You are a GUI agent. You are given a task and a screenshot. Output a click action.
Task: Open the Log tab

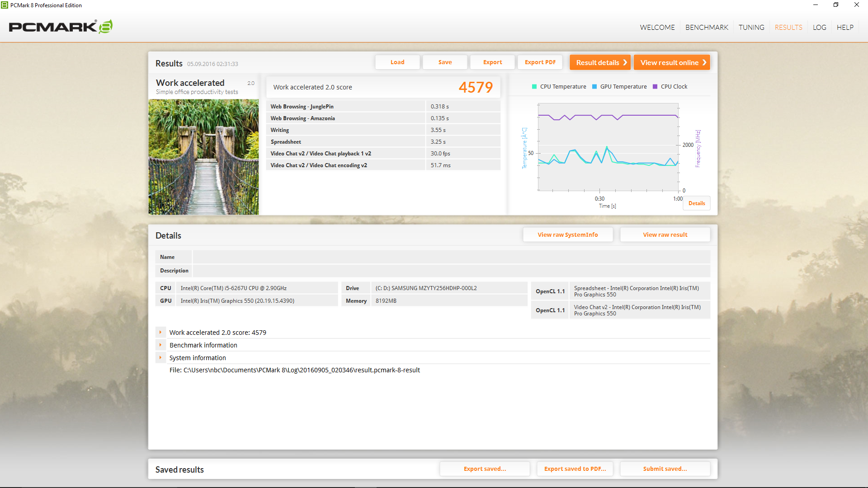819,28
